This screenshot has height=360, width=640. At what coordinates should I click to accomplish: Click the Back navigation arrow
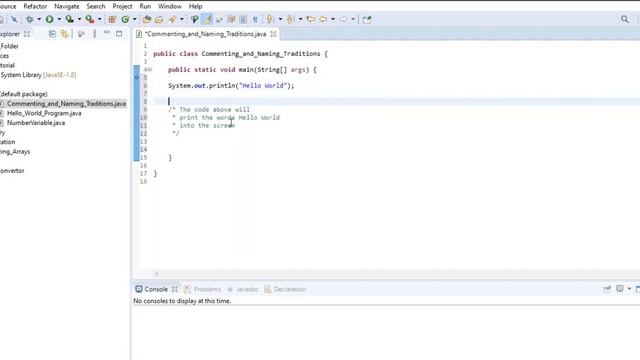click(323, 19)
